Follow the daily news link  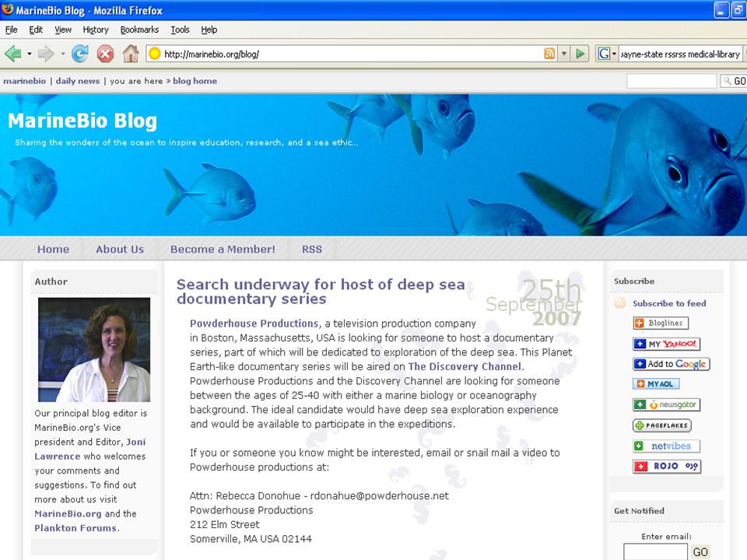pos(78,81)
